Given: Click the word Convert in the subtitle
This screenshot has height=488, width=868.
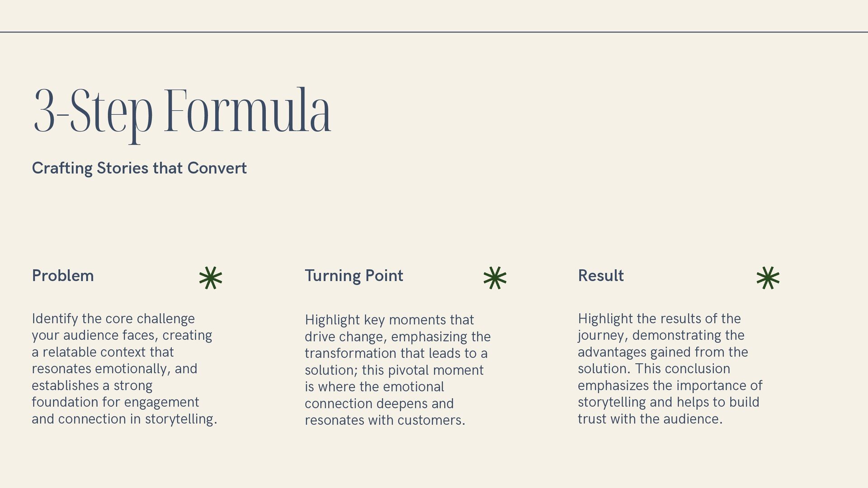Looking at the screenshot, I should point(217,168).
